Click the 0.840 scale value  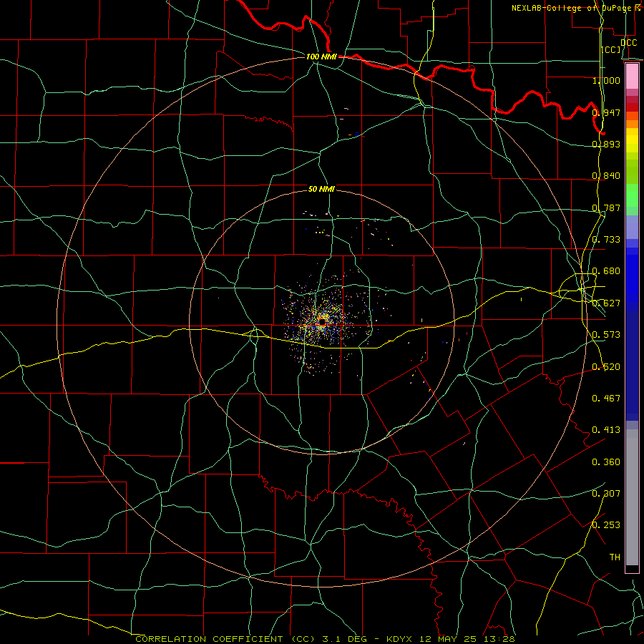(x=606, y=176)
